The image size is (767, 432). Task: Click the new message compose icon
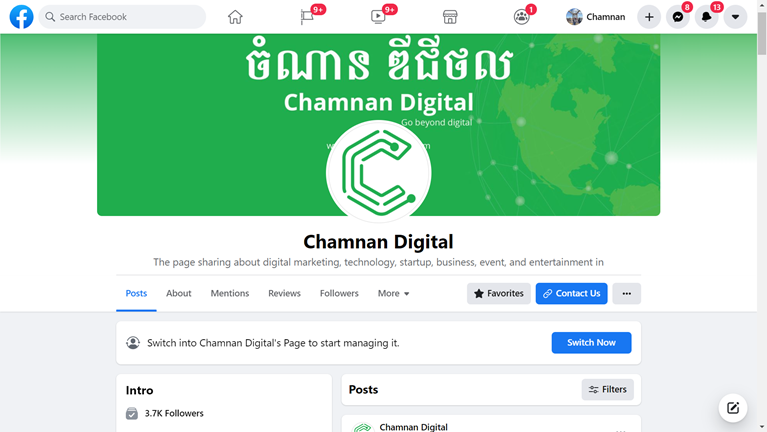[733, 408]
